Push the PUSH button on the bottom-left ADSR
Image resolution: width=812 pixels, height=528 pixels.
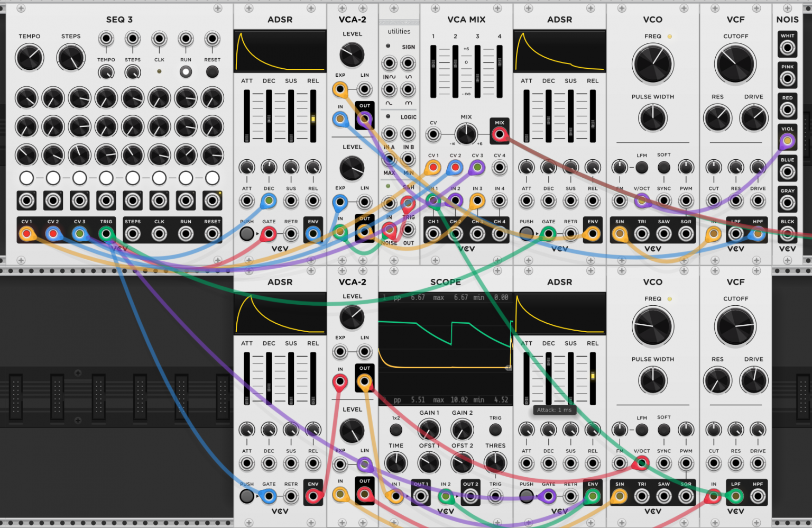click(247, 496)
